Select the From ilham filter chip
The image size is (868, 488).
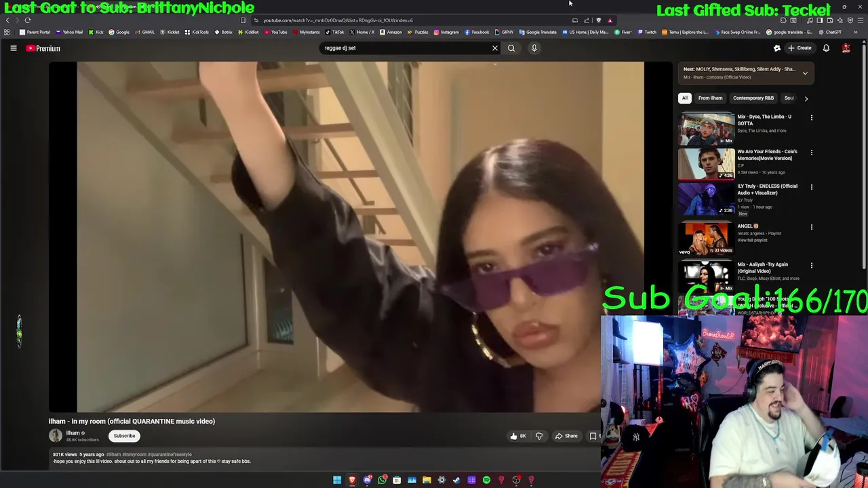[710, 98]
